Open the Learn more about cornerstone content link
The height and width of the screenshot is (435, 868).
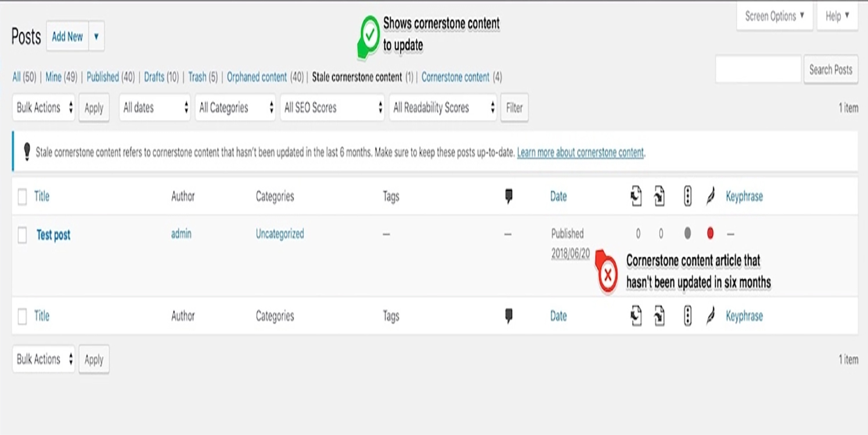click(x=581, y=153)
